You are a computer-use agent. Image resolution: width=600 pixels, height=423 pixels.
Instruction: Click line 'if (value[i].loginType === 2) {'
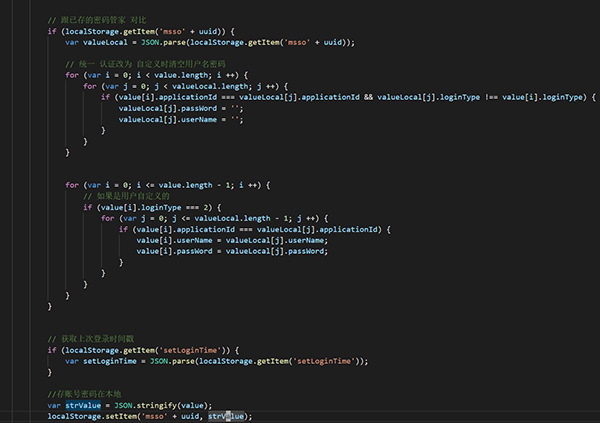152,207
